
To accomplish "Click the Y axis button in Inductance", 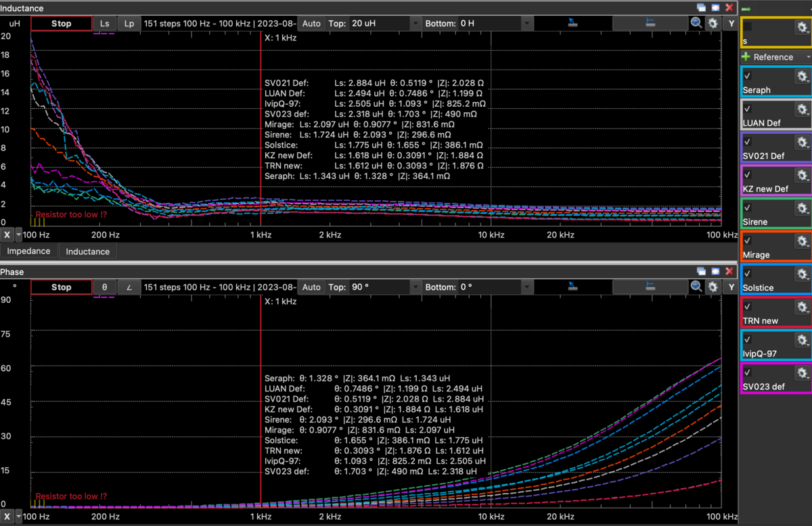I will 731,23.
